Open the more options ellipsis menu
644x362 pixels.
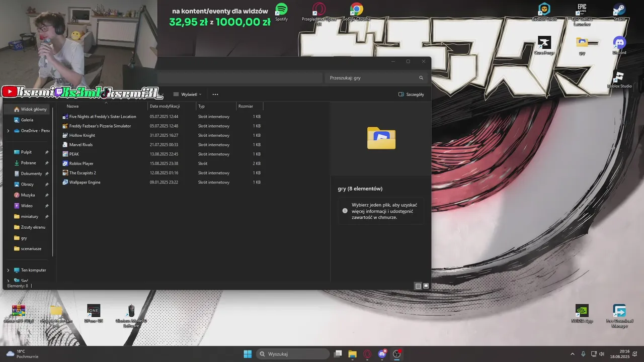pos(215,94)
